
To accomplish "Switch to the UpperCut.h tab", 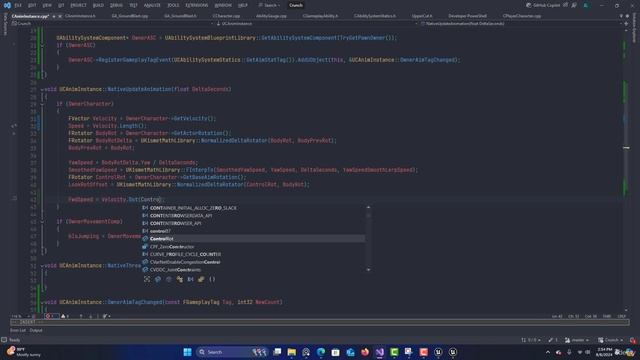I will [x=422, y=16].
